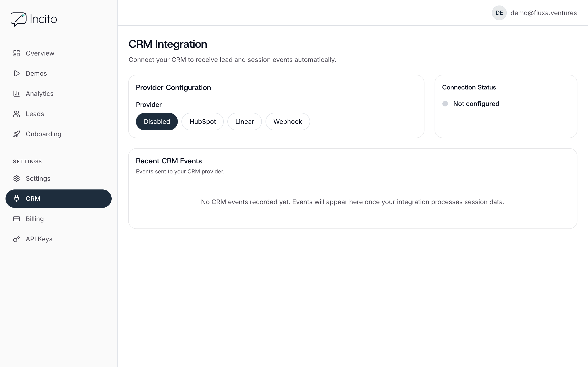Select Linear as the CRM provider

tap(244, 121)
